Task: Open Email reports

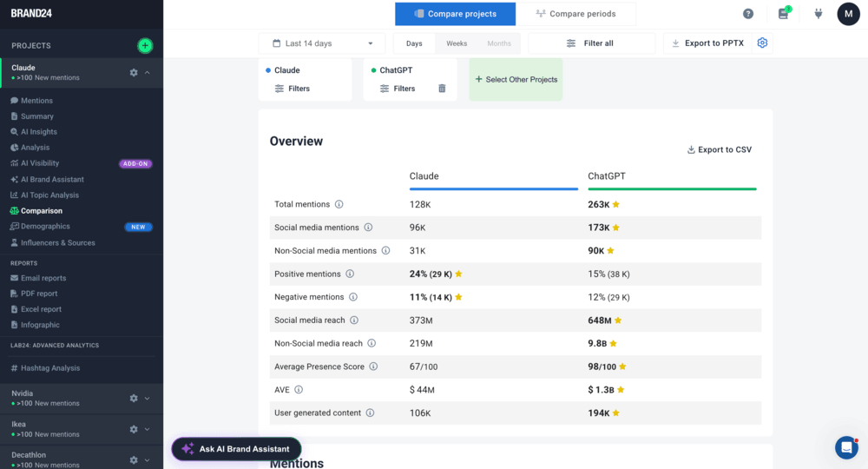Action: point(43,278)
